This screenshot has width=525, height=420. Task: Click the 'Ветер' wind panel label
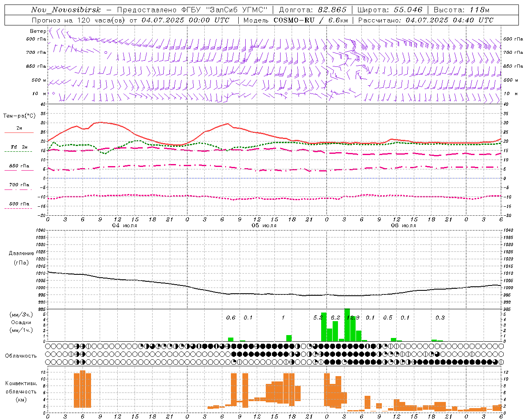[x=38, y=31]
